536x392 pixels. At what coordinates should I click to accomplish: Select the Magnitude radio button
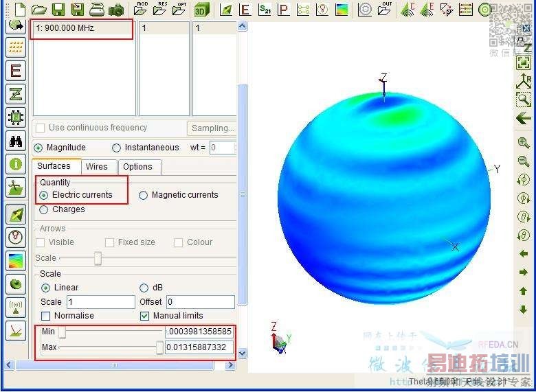tap(38, 148)
